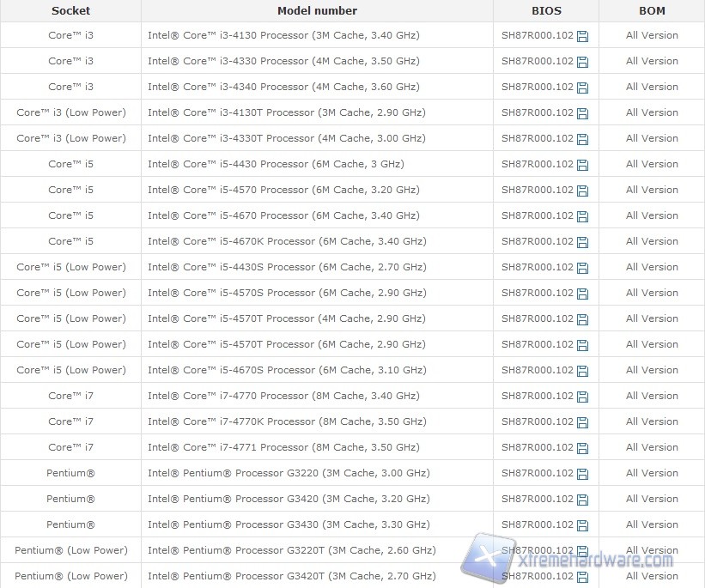Click the save icon for i3-4130 BIOS

[583, 36]
